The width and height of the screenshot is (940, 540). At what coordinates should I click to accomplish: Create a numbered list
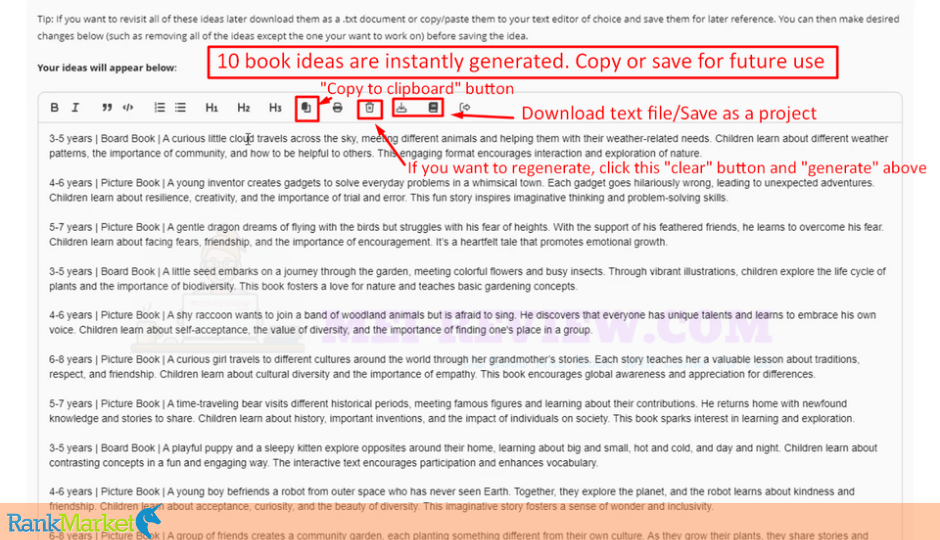coord(159,107)
